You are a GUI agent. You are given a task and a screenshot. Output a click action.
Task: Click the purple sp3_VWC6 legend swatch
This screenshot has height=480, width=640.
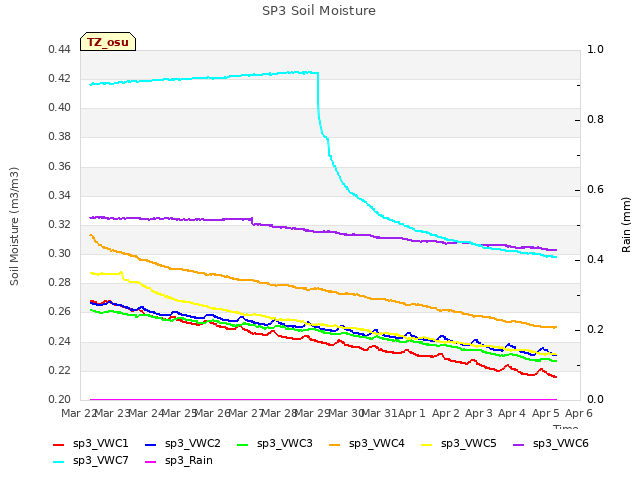[519, 444]
